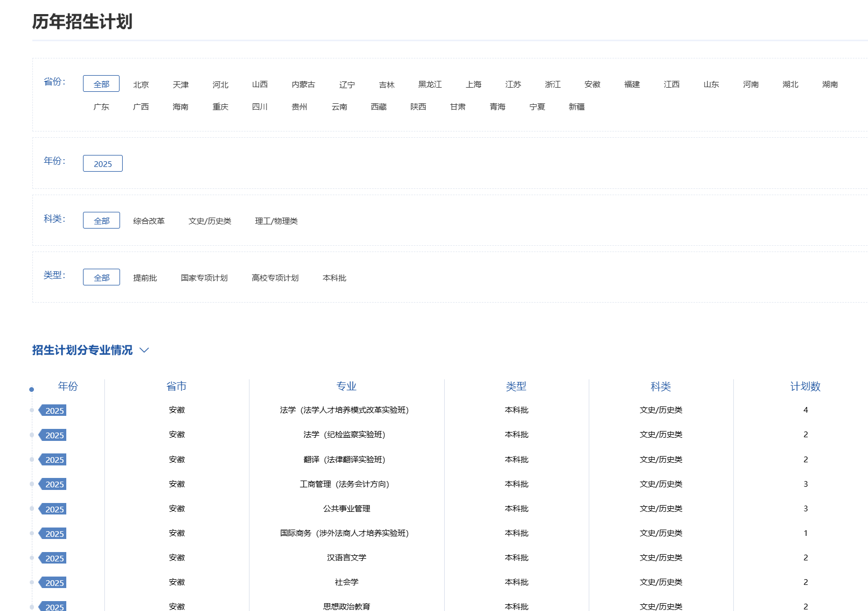Select 安徽 province filter option
The width and height of the screenshot is (868, 611).
592,85
